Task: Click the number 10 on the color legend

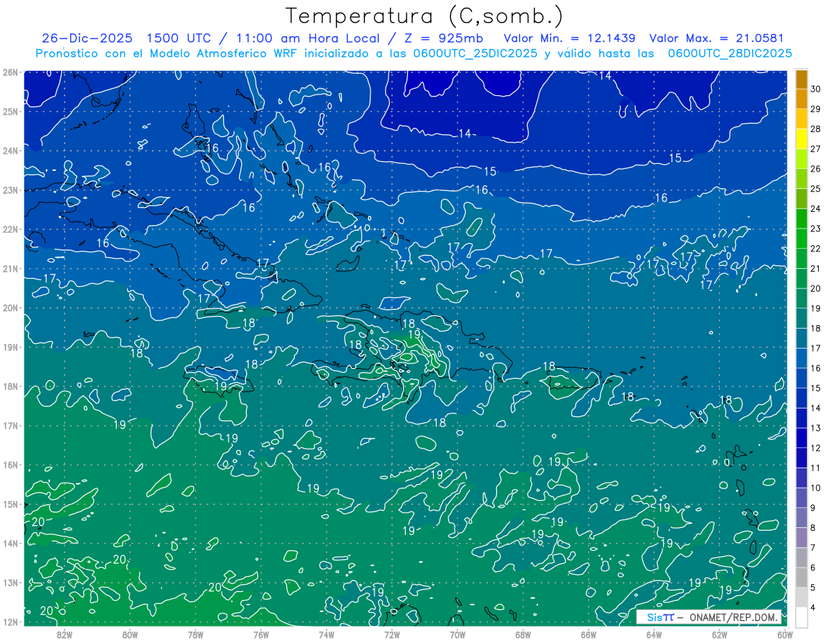Action: click(x=816, y=488)
